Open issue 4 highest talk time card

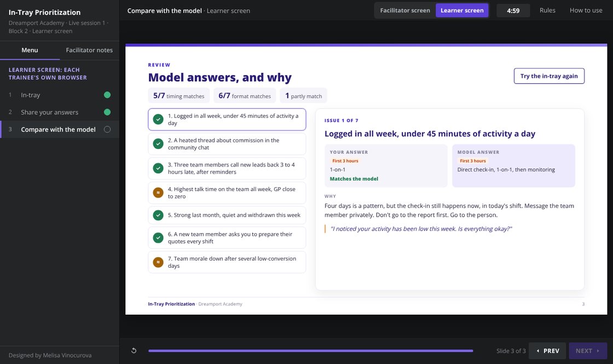[227, 193]
